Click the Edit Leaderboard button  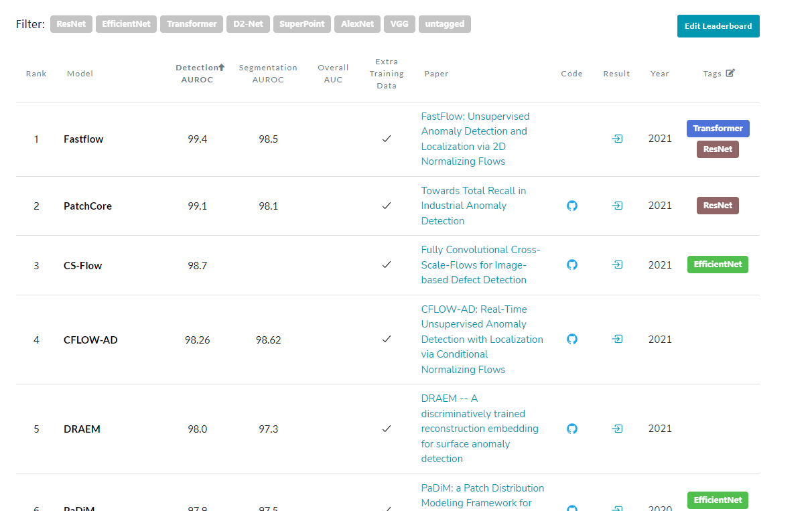tap(718, 26)
